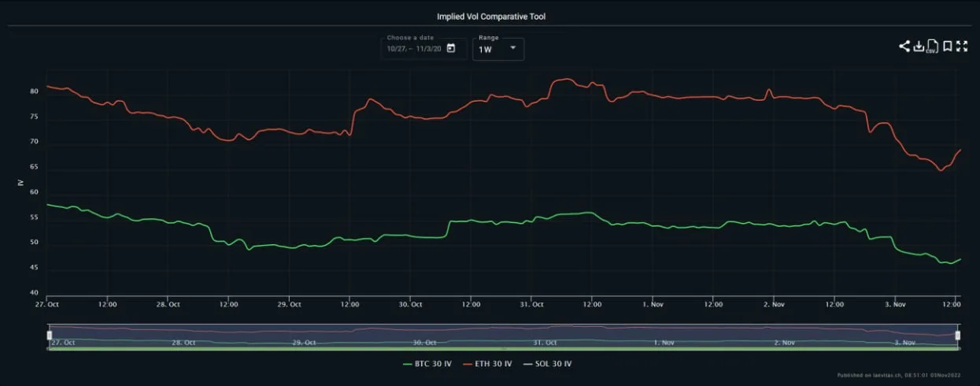Viewport: 980px width, 386px height.
Task: Expand the Range 1W dropdown
Action: pyautogui.click(x=497, y=49)
